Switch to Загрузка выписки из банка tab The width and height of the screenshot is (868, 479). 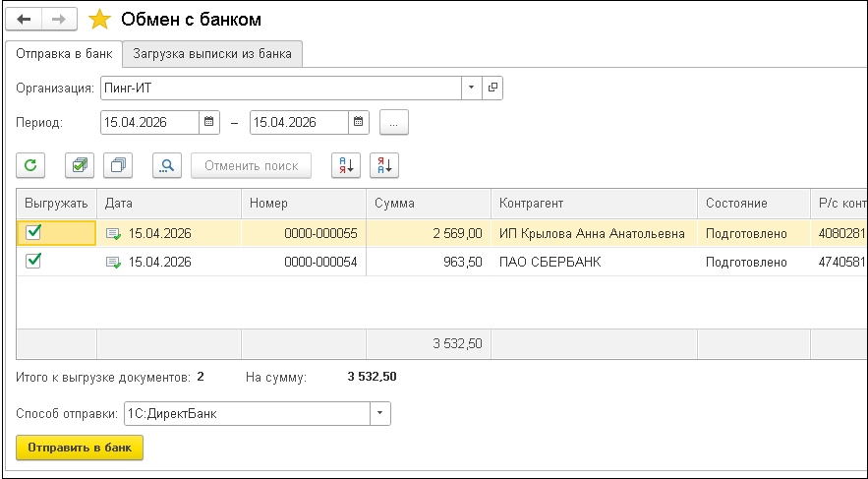coord(212,54)
